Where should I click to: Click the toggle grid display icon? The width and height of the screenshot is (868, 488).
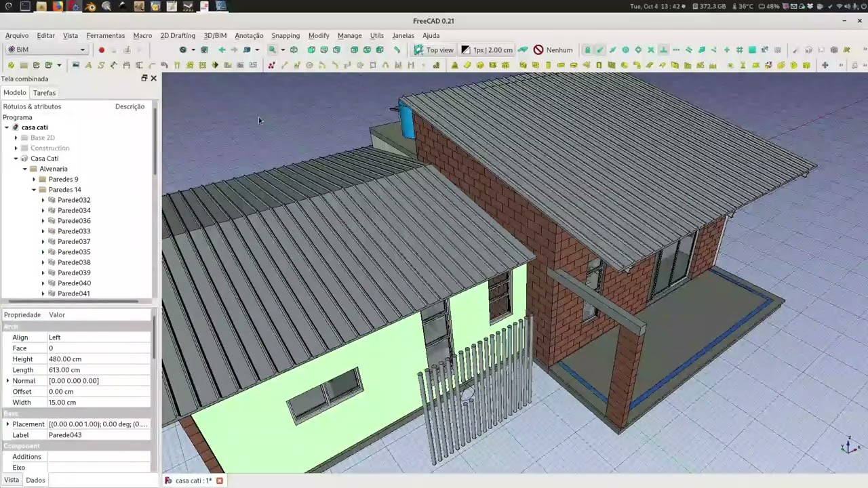(x=778, y=49)
